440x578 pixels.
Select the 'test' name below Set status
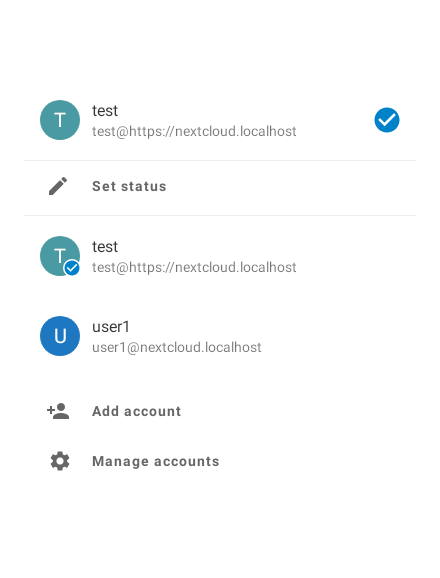coord(105,247)
